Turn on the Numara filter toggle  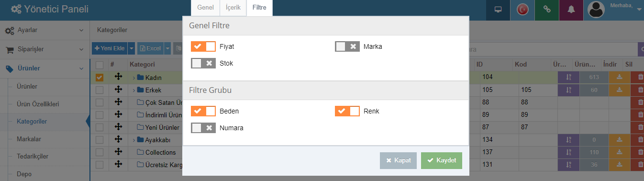click(x=203, y=128)
